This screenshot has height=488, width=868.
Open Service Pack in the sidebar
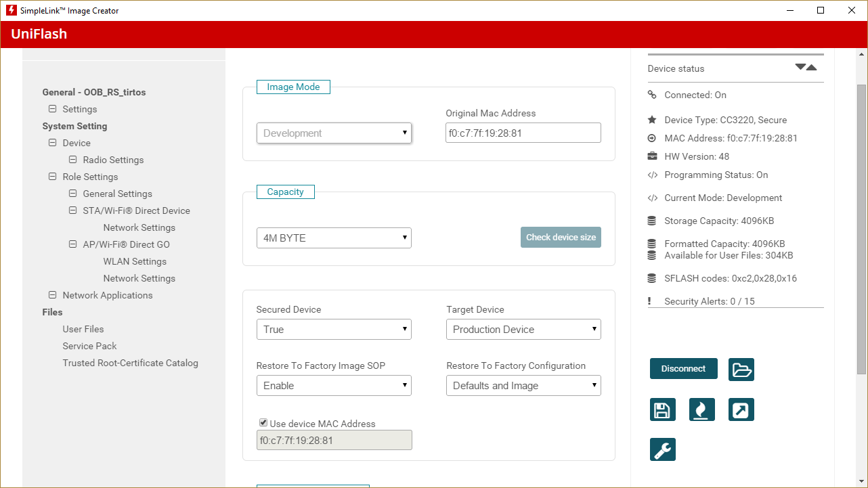[x=89, y=346]
